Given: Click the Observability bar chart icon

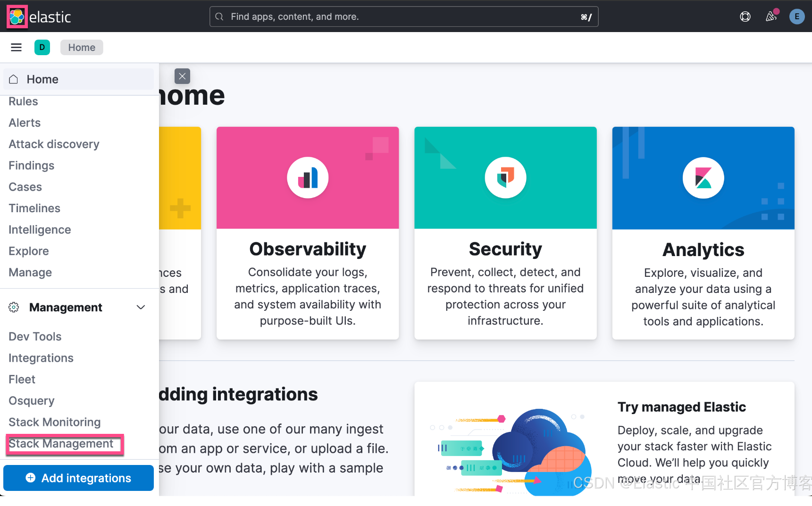Looking at the screenshot, I should point(308,178).
